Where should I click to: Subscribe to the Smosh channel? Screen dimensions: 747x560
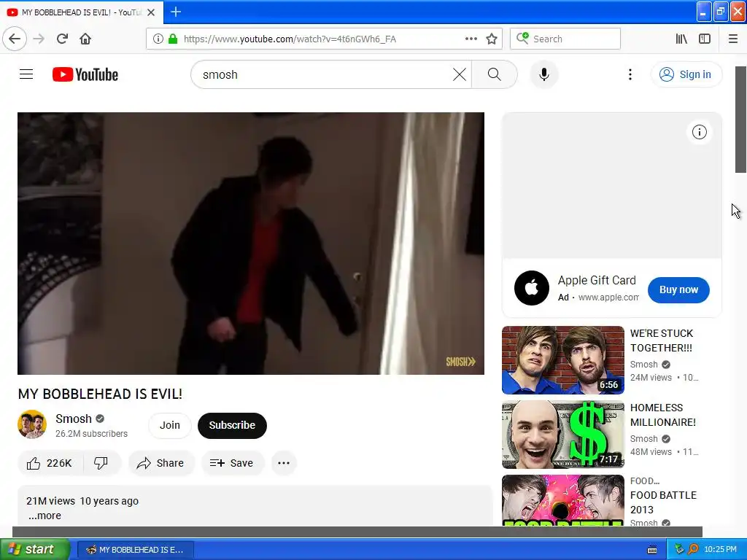point(232,425)
